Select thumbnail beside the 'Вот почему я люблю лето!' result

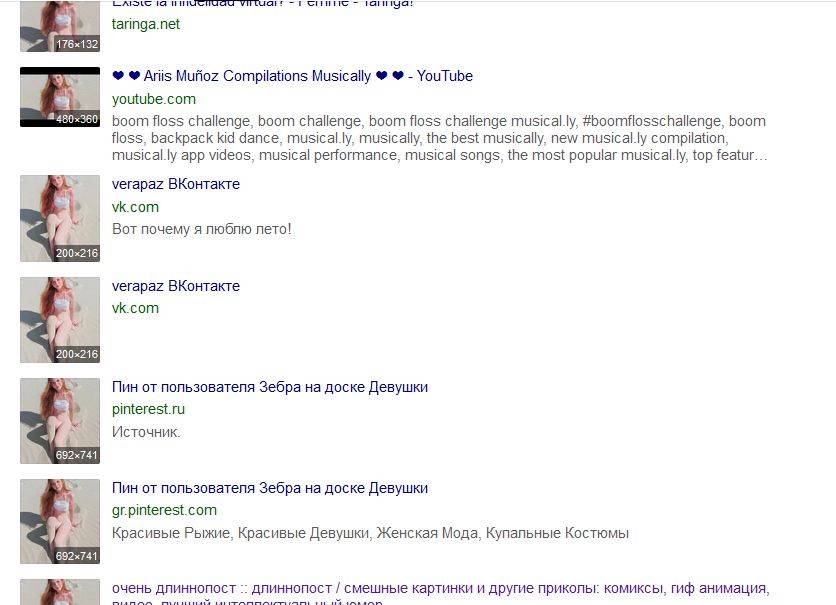[x=60, y=218]
